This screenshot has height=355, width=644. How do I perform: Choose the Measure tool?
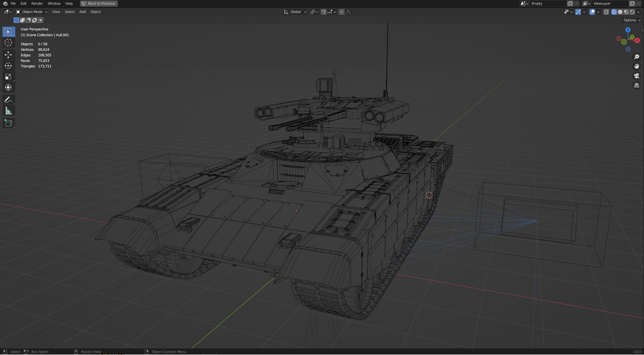click(x=8, y=111)
